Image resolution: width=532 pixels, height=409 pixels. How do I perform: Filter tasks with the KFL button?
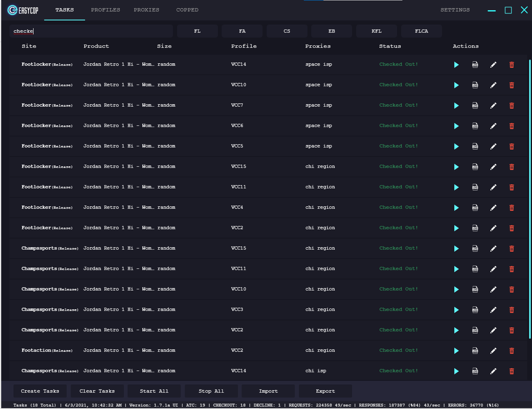click(x=376, y=31)
